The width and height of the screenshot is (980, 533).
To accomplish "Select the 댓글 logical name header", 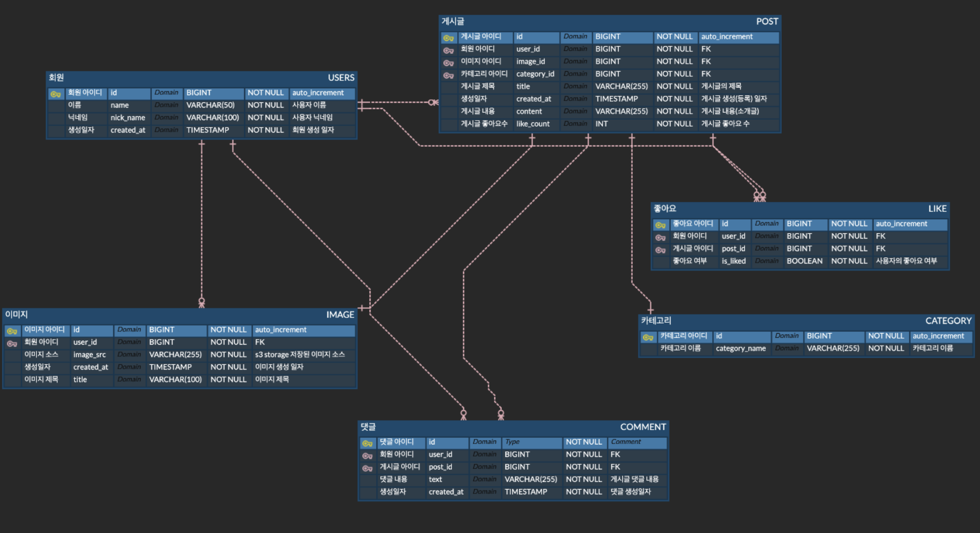I will tap(368, 426).
